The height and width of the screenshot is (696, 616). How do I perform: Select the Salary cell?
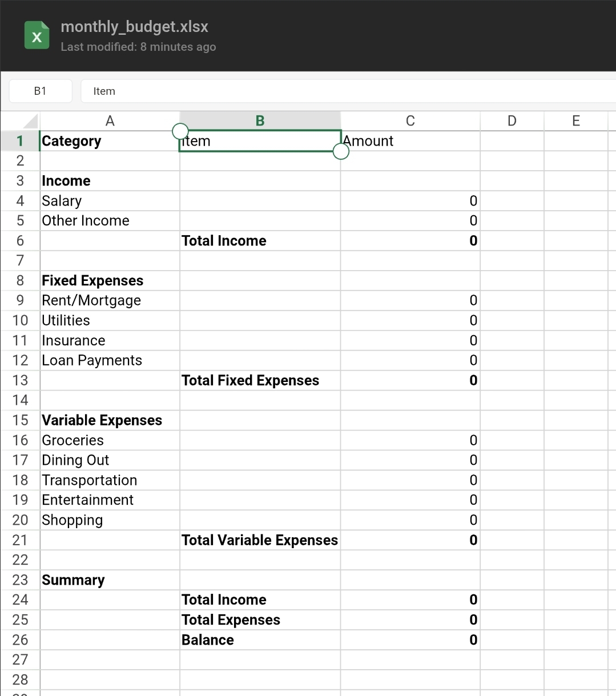(110, 201)
